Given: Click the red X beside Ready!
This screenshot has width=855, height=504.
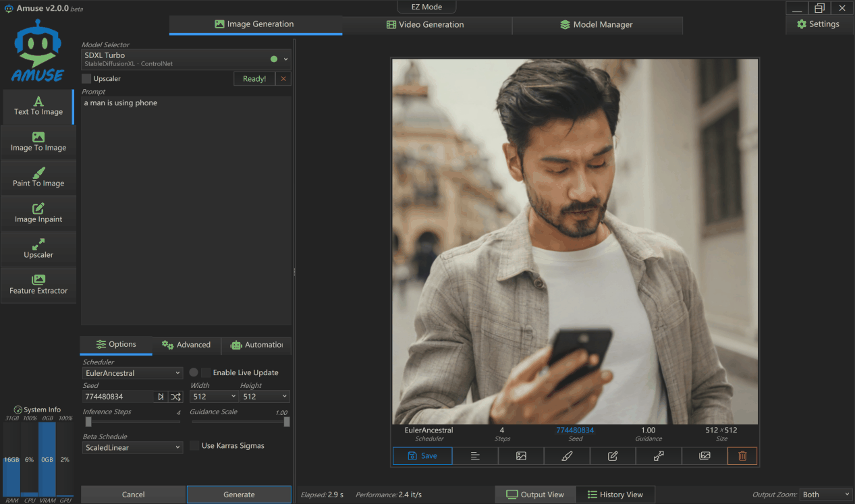Looking at the screenshot, I should (283, 79).
